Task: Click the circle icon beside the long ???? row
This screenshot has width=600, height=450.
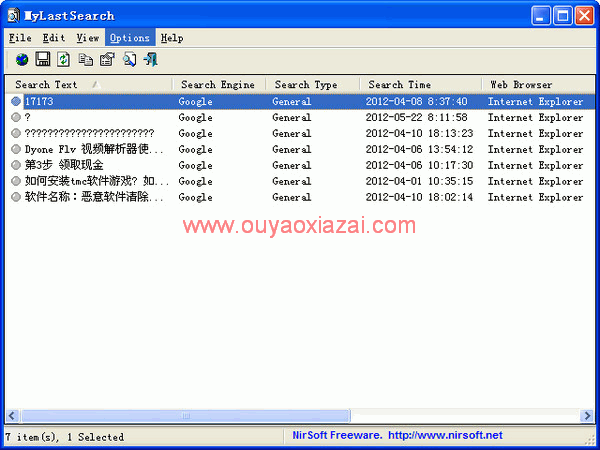Action: [x=16, y=133]
